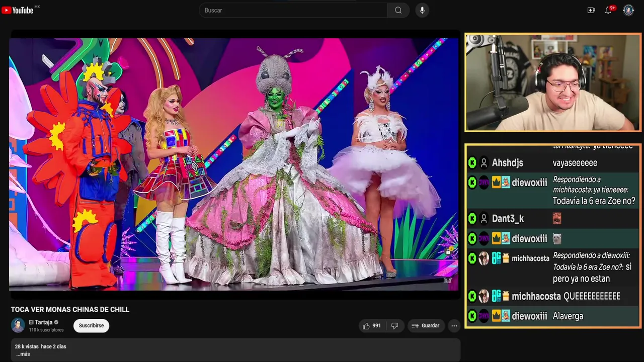644x362 pixels.
Task: Activate voice search microphone
Action: [422, 10]
